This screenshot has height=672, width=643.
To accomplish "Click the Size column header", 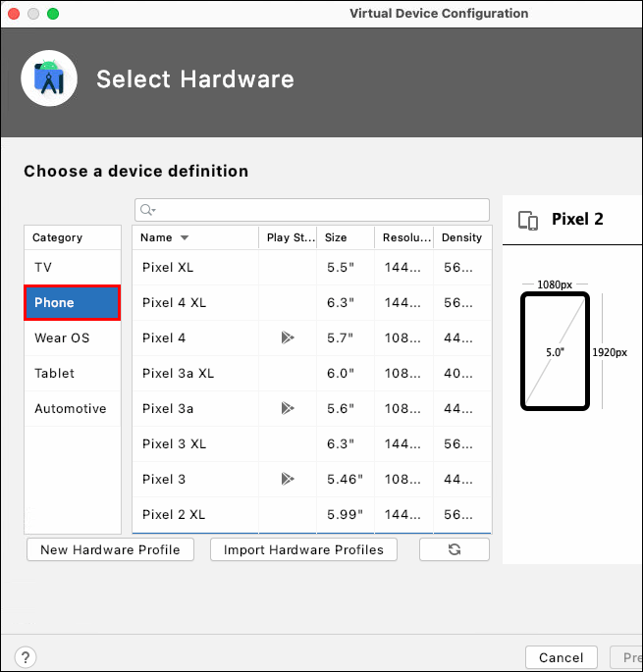I will pyautogui.click(x=346, y=237).
